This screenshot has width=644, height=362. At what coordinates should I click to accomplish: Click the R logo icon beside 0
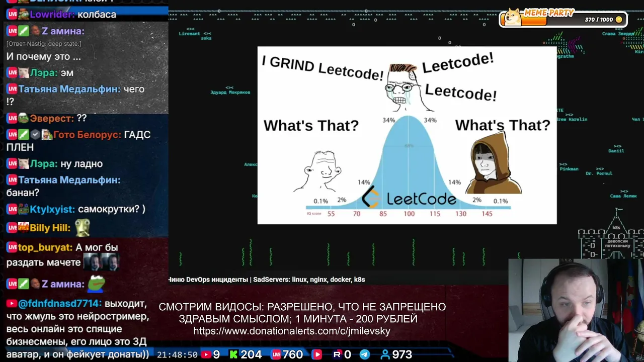coord(337,354)
